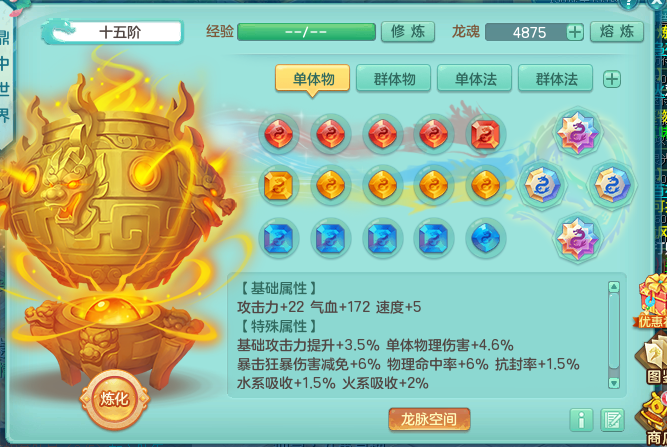Open the green info icon button
This screenshot has height=447, width=667.
click(581, 420)
